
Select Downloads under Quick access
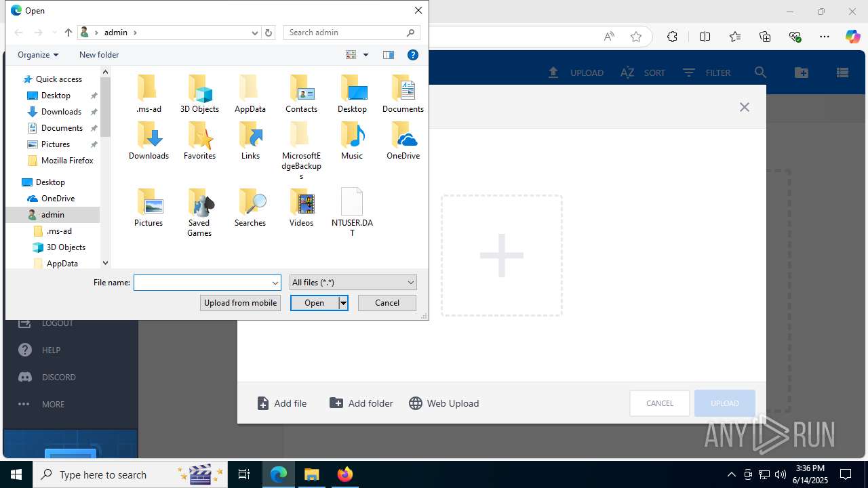coord(61,112)
